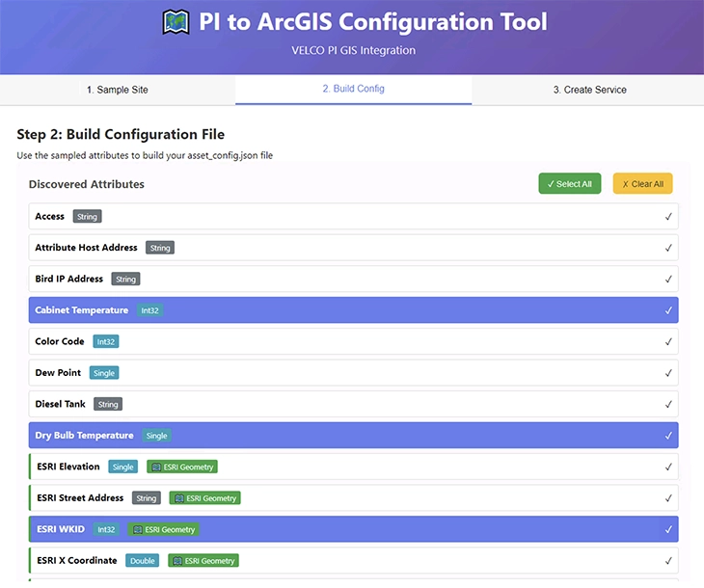
Task: Click the ESRI Geometry badge on ESRI WKID
Action: tap(163, 529)
